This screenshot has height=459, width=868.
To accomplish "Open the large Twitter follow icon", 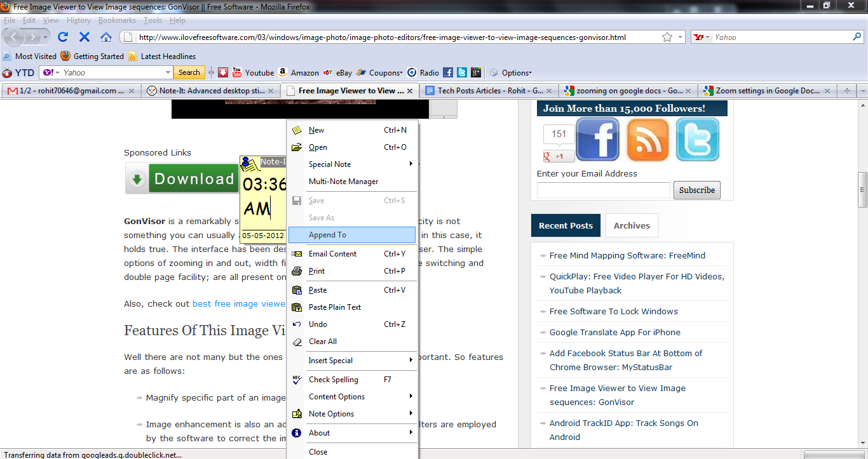I will pos(698,140).
